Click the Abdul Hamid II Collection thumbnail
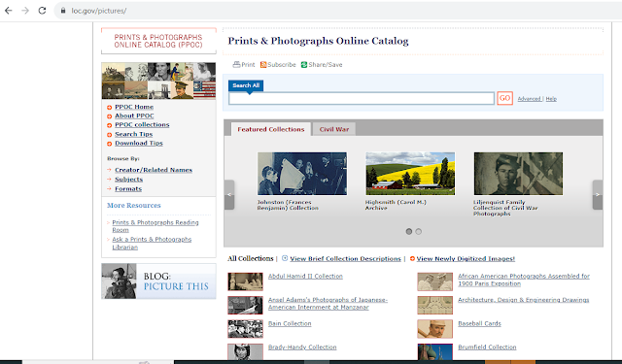The image size is (622, 364). tap(245, 281)
